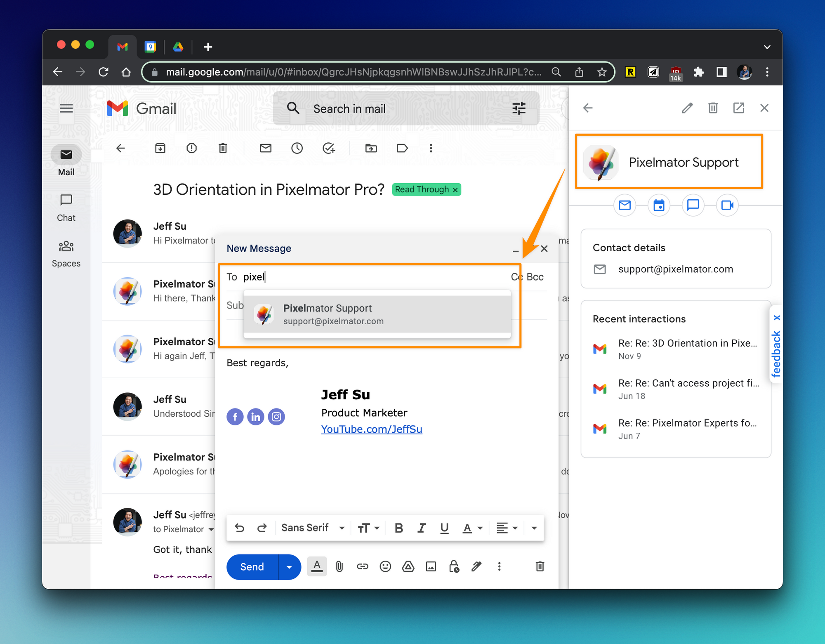The width and height of the screenshot is (825, 644).
Task: Switch to the Google Drive browser tab
Action: click(178, 47)
